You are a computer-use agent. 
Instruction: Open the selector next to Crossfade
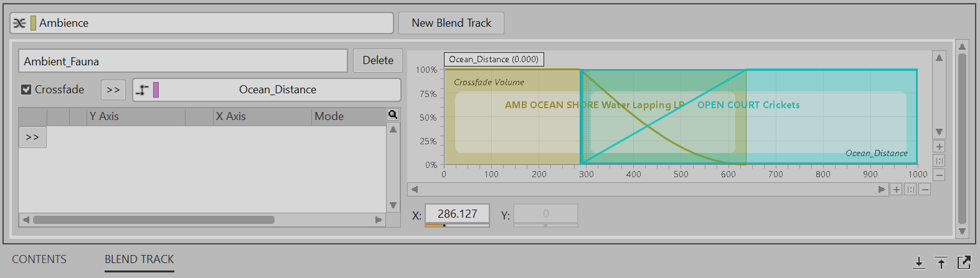pos(113,90)
